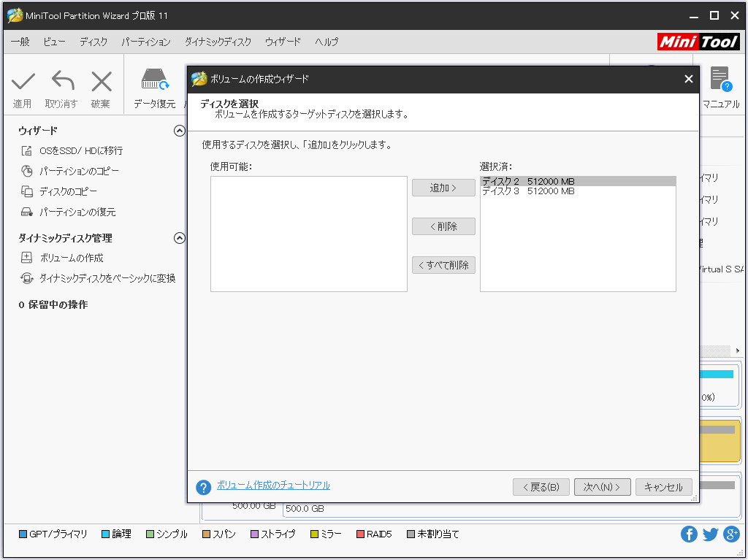
Task: Click the blue help question mark icon
Action: pos(203,487)
